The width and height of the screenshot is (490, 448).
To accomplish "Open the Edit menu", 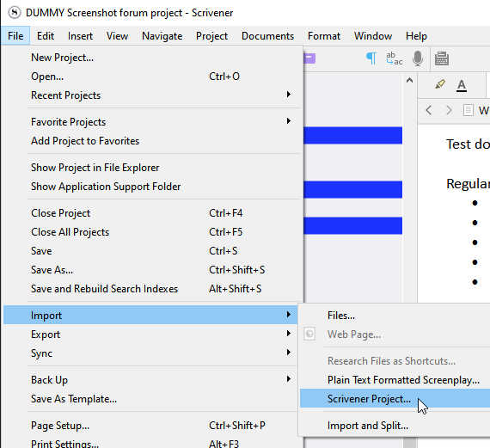I will point(46,36).
